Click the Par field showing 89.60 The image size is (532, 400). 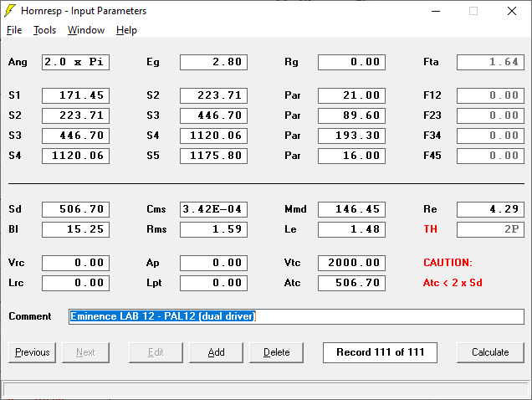click(351, 115)
